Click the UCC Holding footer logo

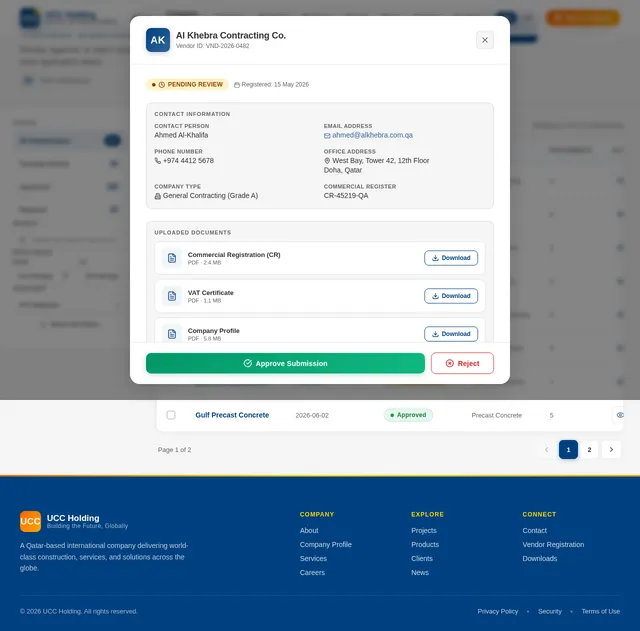30,521
